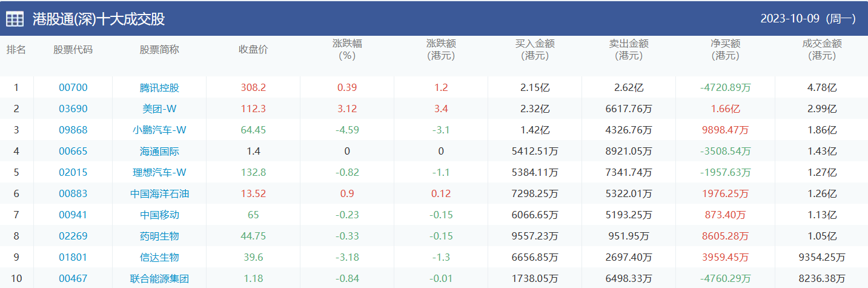Click the 成交金额 column header
Image resolution: width=868 pixels, height=288 pixels.
821,50
